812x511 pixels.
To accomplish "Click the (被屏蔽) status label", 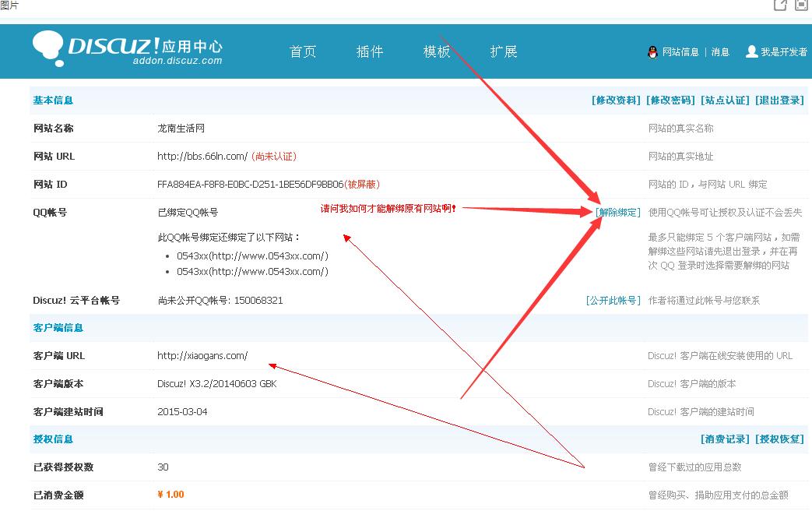I will 362,185.
